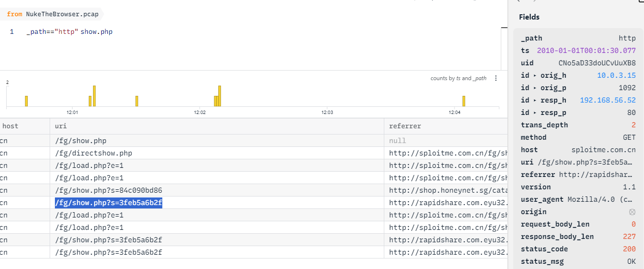This screenshot has height=269, width=644.
Task: Select the highlighted /fg/show.php?s=3feb5a6b2f cell
Action: tap(108, 203)
